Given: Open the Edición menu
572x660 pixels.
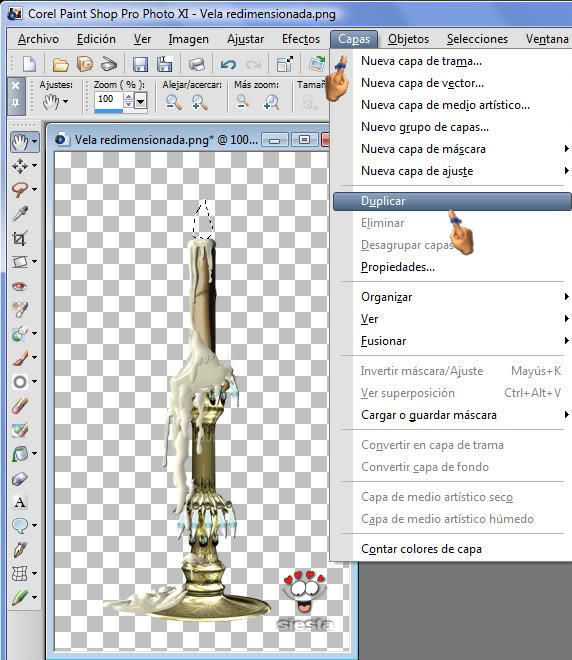Looking at the screenshot, I should pyautogui.click(x=96, y=39).
